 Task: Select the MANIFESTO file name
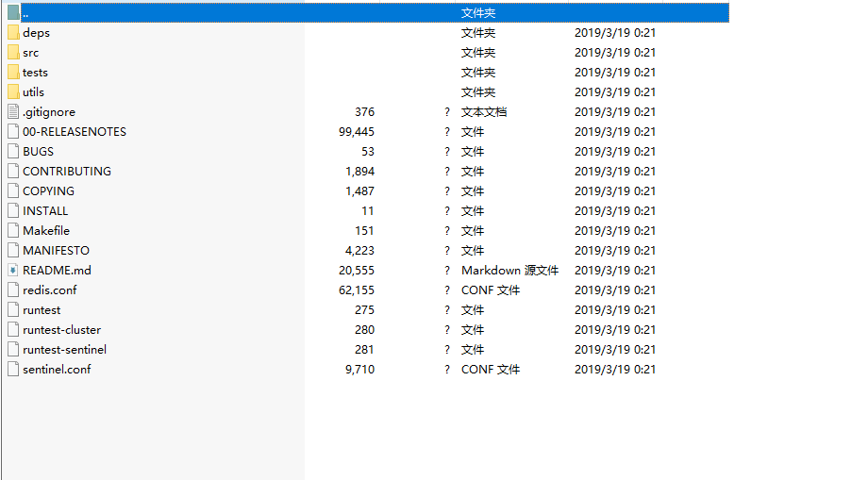(x=56, y=251)
